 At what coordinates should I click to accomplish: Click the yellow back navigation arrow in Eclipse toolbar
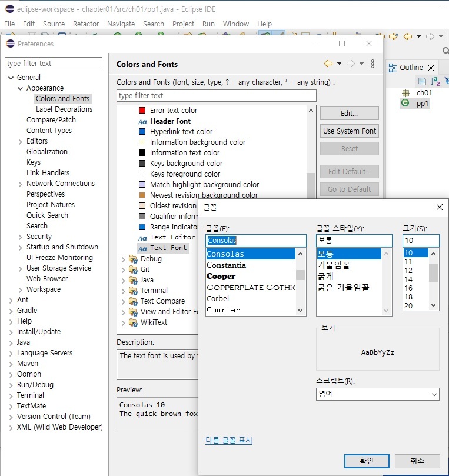tap(407, 36)
